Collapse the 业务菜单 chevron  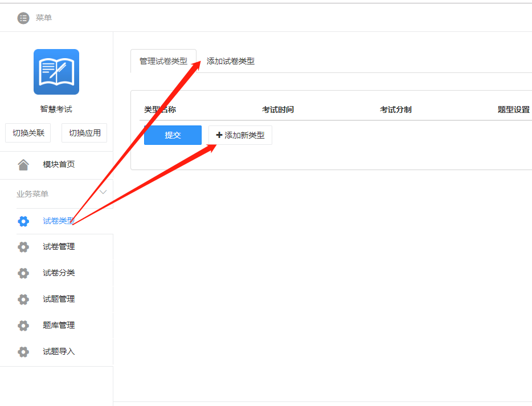click(x=103, y=192)
